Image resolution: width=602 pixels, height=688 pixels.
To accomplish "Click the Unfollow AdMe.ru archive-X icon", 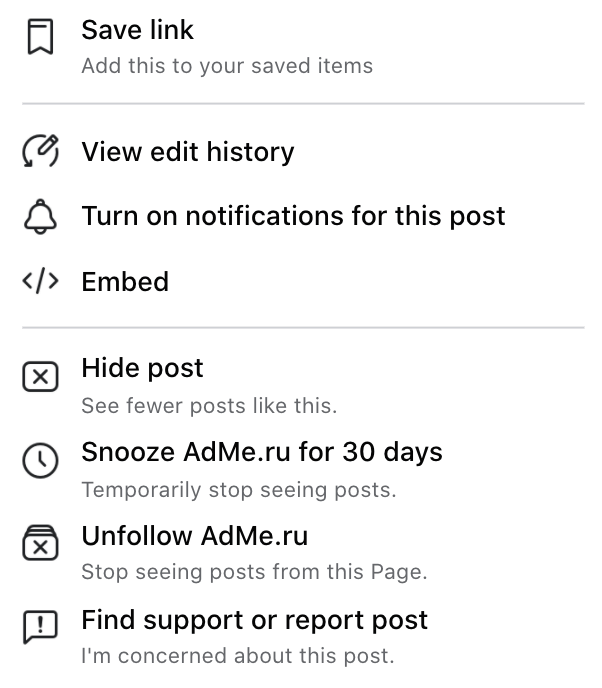I will point(40,543).
